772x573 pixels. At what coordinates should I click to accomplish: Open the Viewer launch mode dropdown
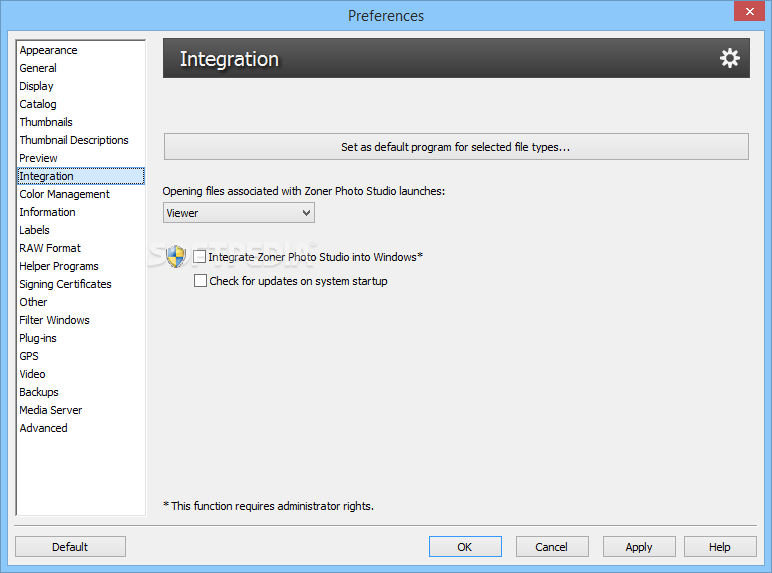click(x=239, y=213)
